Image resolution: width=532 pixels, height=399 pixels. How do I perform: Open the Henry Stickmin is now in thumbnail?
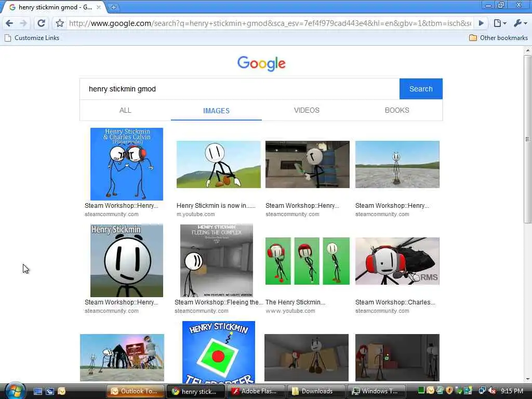pos(219,164)
